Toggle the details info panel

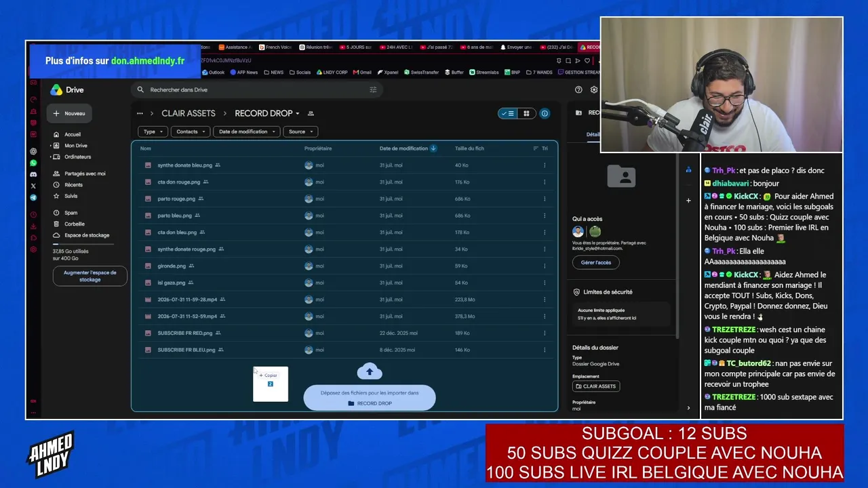coord(545,114)
